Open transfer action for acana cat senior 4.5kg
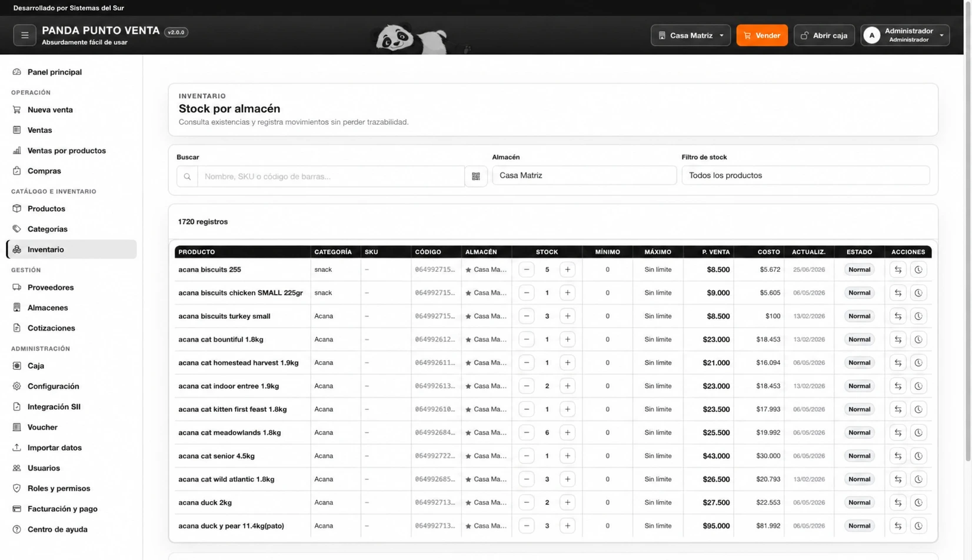 pyautogui.click(x=898, y=456)
